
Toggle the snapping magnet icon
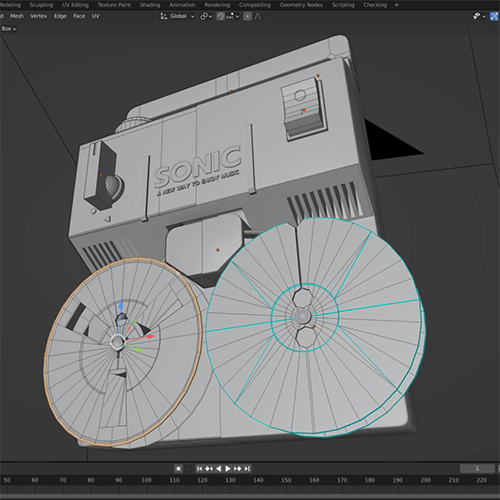click(x=220, y=16)
